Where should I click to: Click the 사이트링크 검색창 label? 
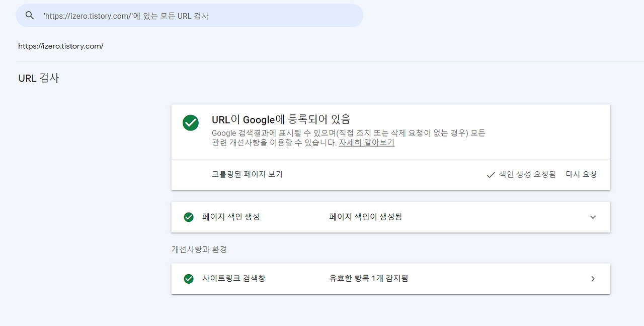pos(234,279)
